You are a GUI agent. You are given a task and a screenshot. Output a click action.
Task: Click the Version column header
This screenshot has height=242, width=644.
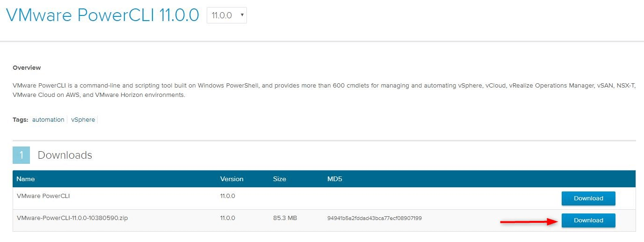coord(232,179)
